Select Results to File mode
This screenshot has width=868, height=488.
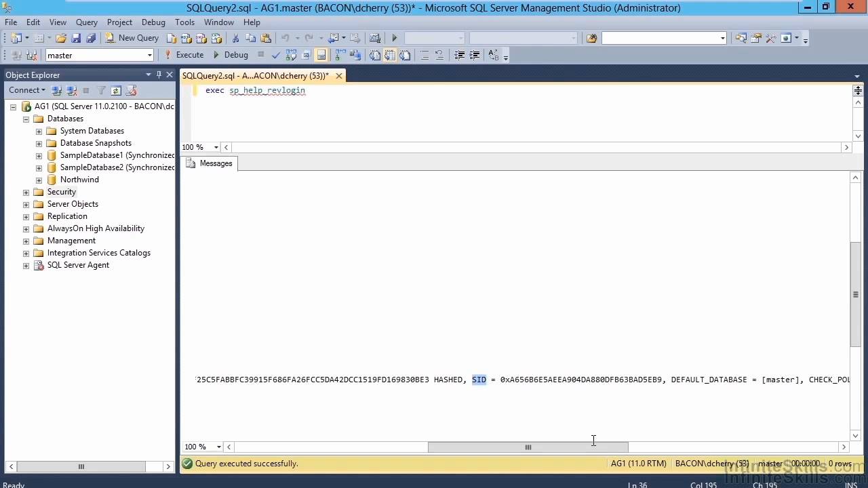point(406,55)
